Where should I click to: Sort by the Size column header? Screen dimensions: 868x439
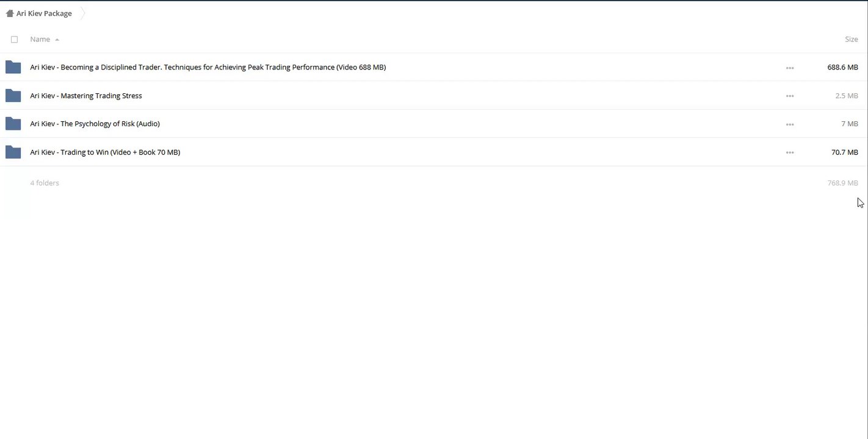coord(851,39)
